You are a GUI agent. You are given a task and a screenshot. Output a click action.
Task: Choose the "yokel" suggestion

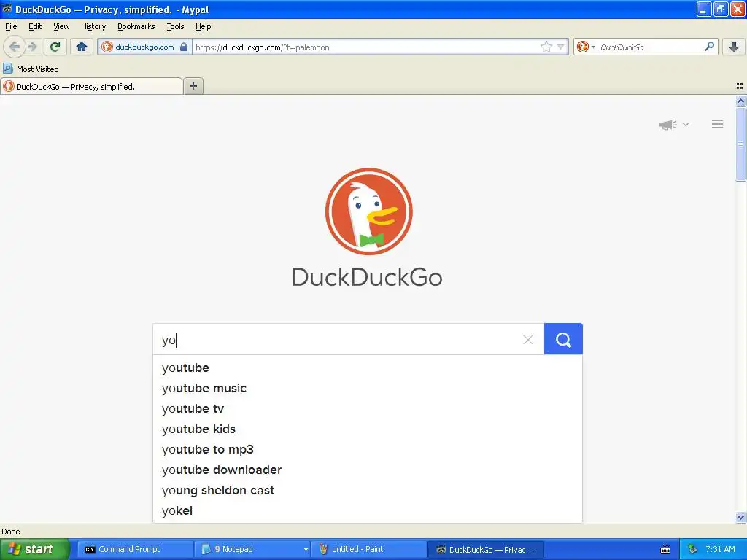point(368,511)
